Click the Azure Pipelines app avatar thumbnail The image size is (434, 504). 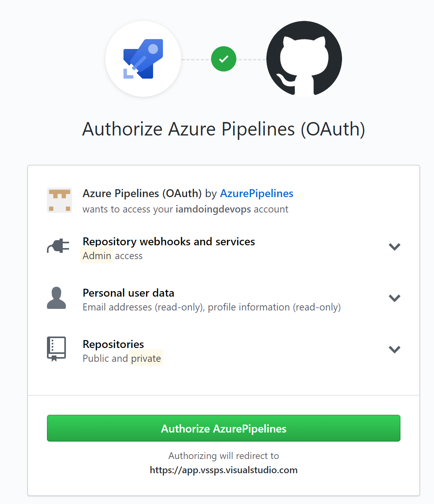click(59, 200)
